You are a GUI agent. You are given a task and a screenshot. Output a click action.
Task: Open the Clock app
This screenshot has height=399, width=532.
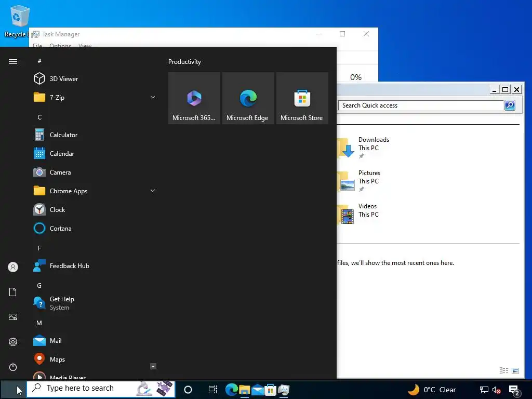[x=94, y=210]
